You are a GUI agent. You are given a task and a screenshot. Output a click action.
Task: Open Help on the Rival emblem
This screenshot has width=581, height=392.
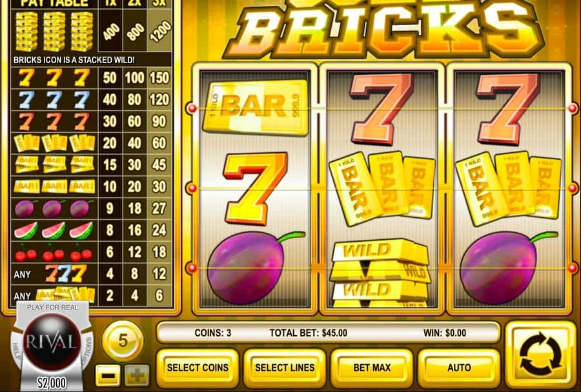click(16, 353)
